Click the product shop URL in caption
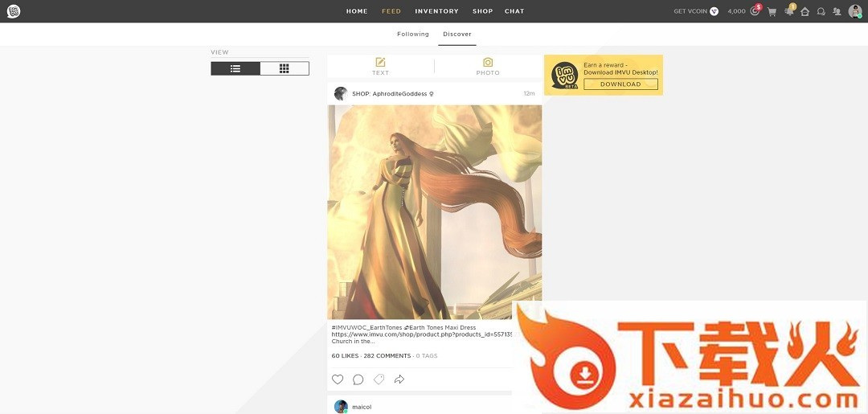 click(x=423, y=335)
